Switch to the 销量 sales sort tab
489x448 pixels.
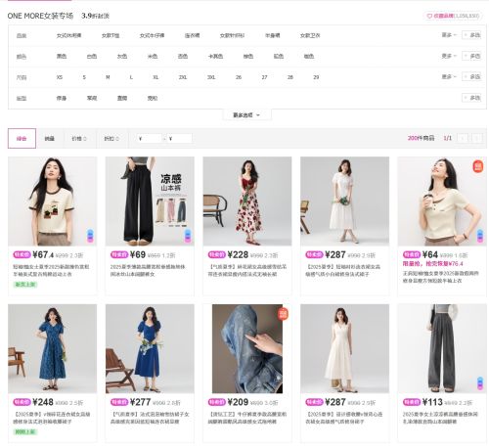[x=49, y=139]
